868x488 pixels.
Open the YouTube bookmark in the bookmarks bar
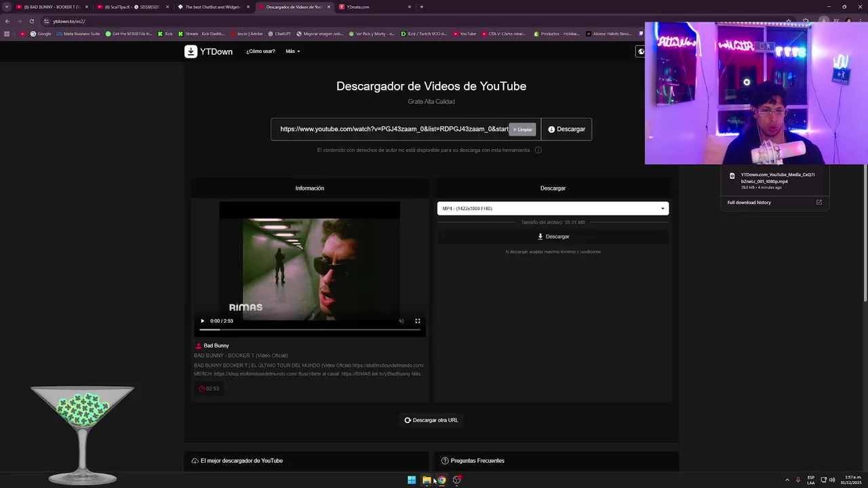tap(465, 33)
